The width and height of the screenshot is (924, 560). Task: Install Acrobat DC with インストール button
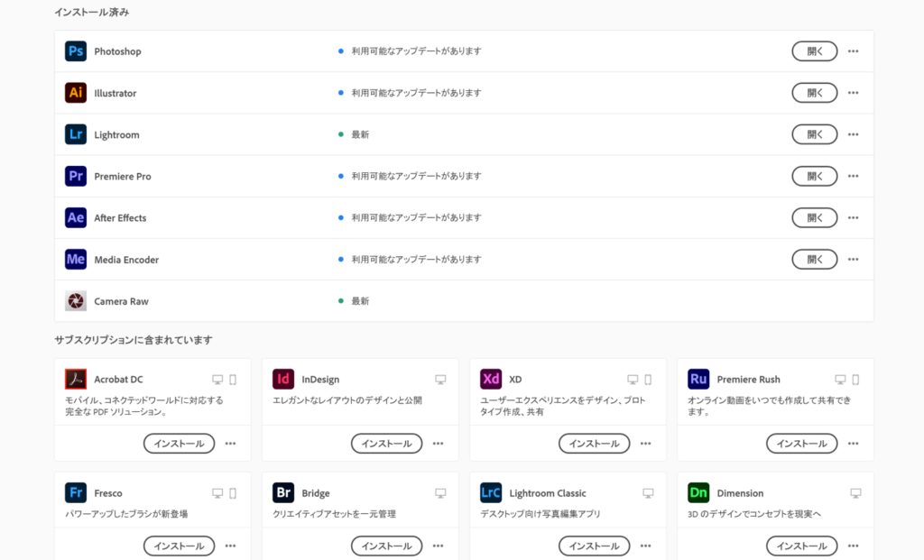[x=180, y=444]
